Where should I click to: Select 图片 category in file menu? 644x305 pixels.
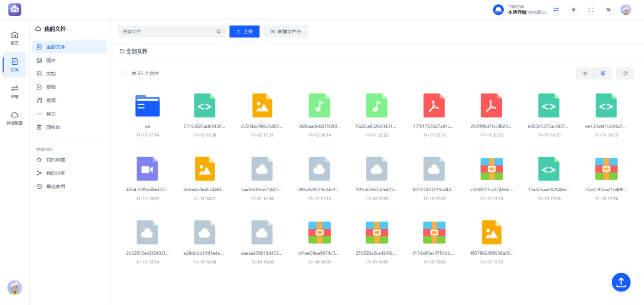(x=51, y=60)
